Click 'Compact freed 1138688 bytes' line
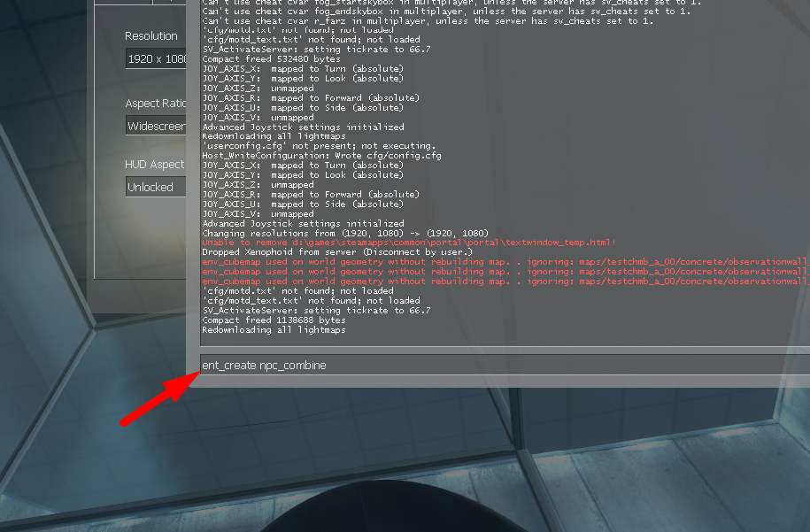This screenshot has width=810, height=532. coord(274,320)
